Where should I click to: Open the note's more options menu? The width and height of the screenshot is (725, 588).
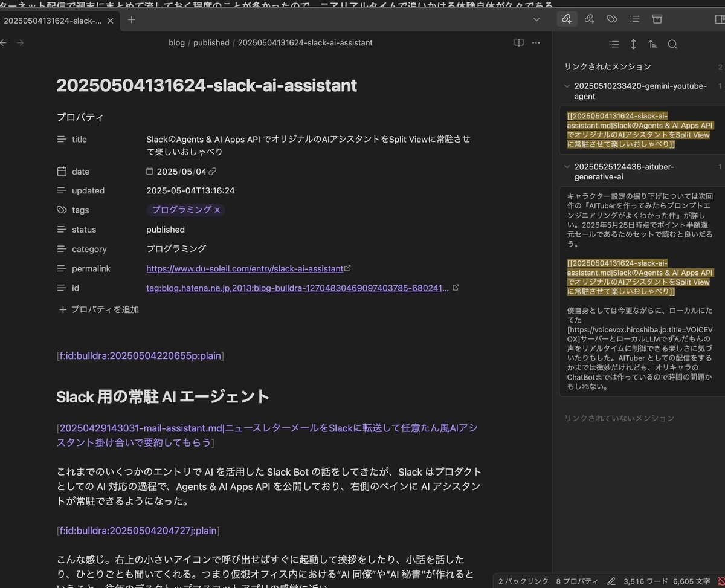click(x=536, y=42)
